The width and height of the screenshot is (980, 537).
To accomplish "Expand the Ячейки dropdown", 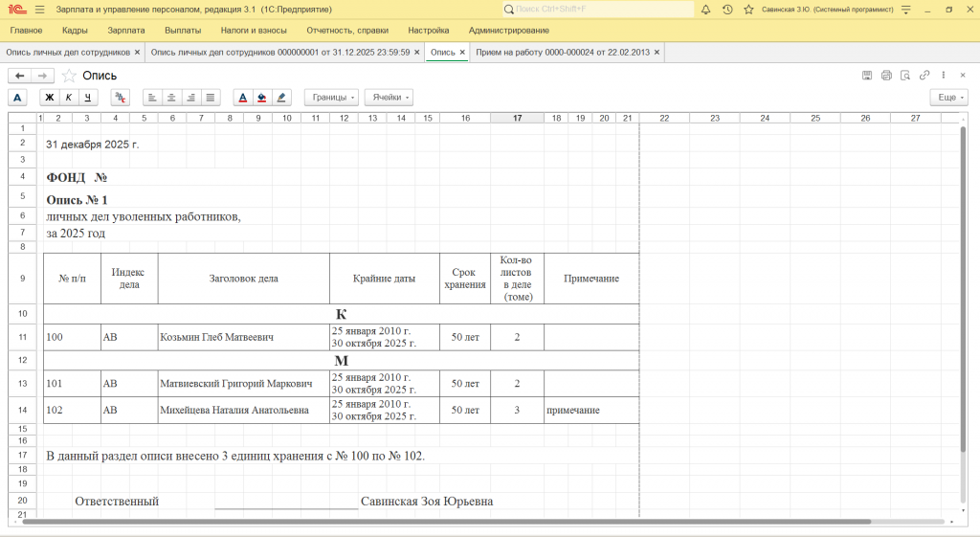I will point(389,98).
